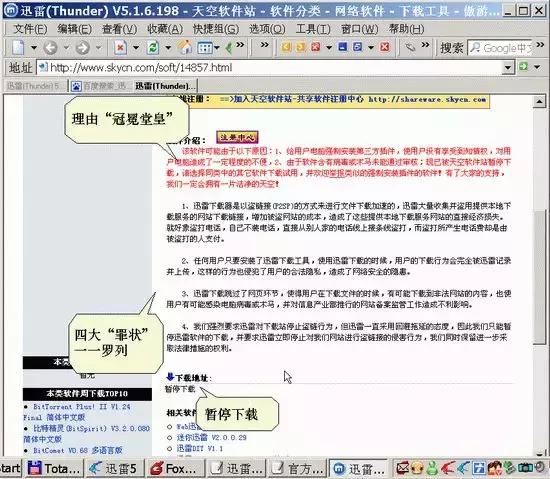This screenshot has height=479, width=550.
Task: Open the 工具(T) tools menu
Action: pyautogui.click(x=313, y=29)
